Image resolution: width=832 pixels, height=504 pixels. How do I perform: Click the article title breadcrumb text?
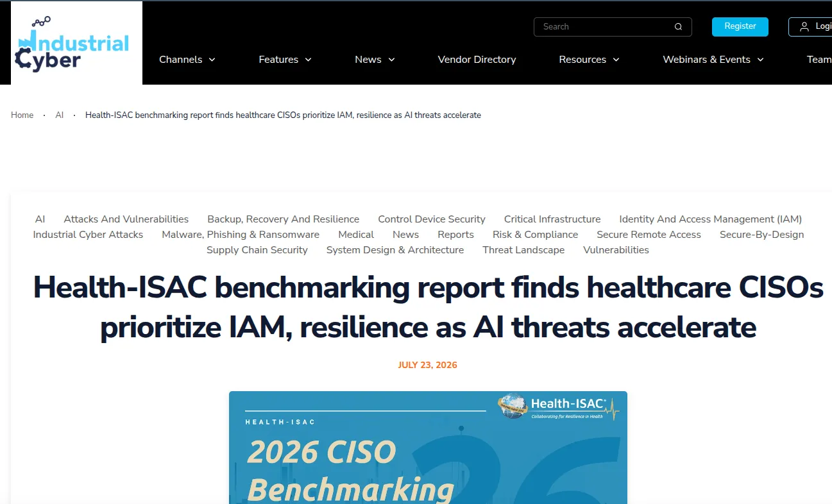click(x=283, y=115)
